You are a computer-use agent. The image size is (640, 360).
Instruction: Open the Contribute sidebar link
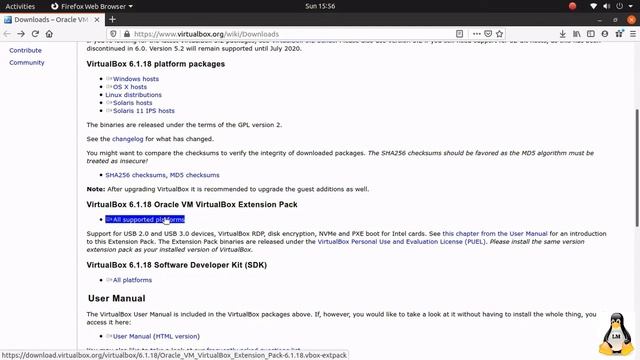pos(25,50)
